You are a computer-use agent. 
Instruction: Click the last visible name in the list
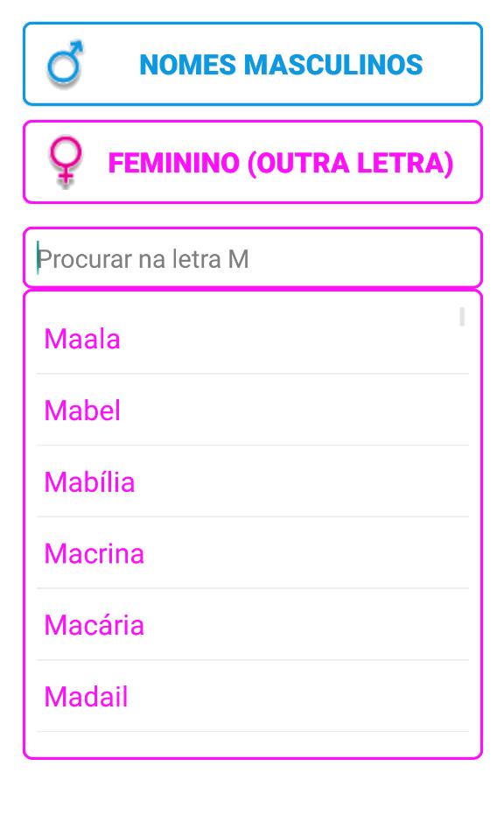coord(85,697)
